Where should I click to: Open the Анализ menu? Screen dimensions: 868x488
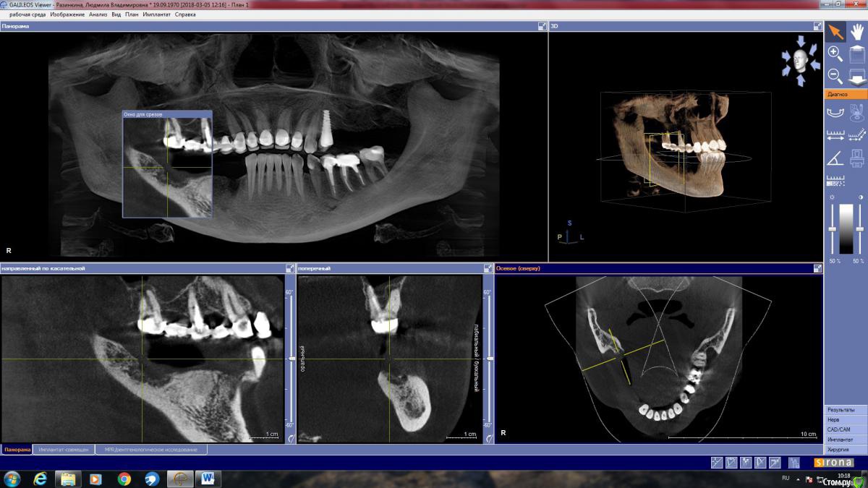click(98, 14)
